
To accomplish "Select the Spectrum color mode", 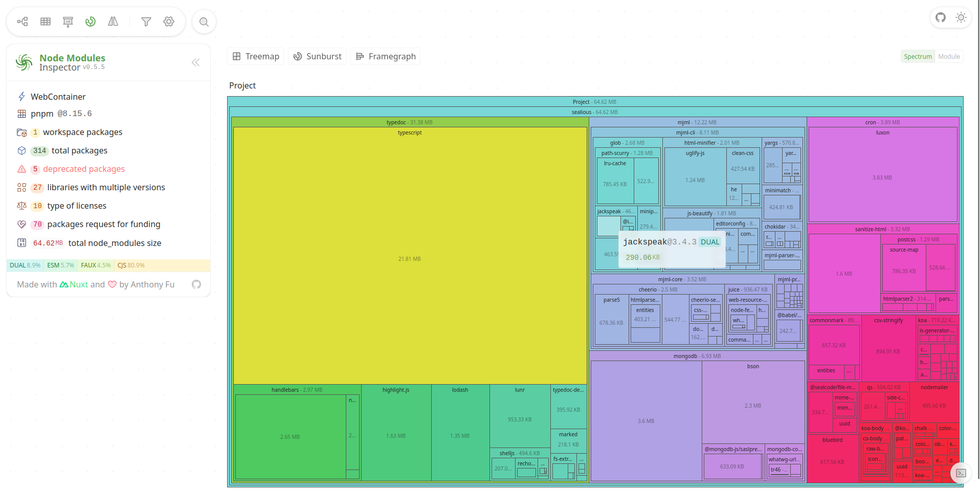I will click(x=918, y=57).
